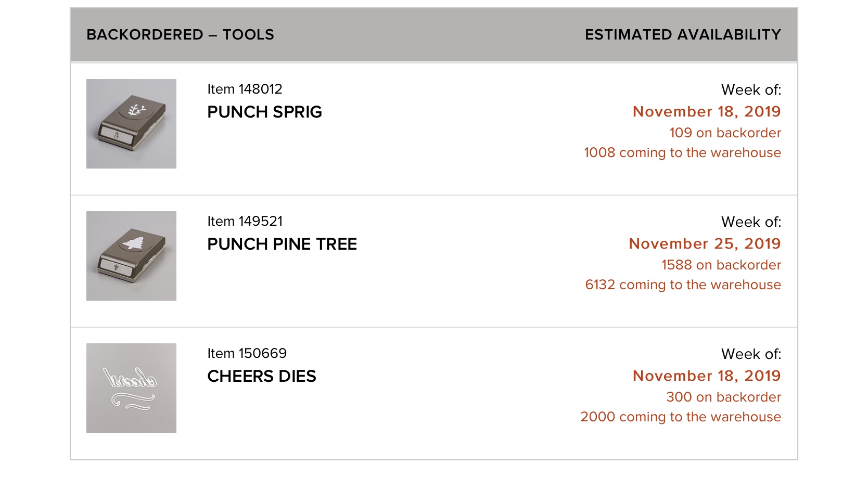Click 6132 coming to the warehouse
Screen dimensions: 868x477
coord(683,285)
